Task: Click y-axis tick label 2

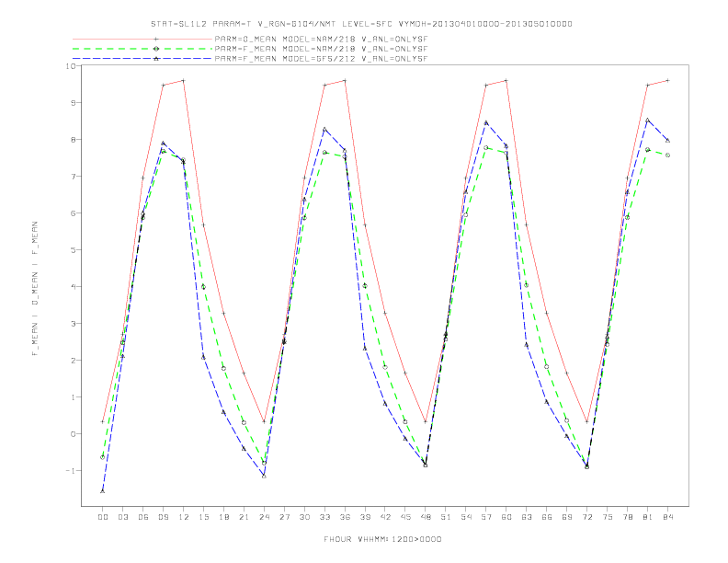Action: (x=73, y=360)
